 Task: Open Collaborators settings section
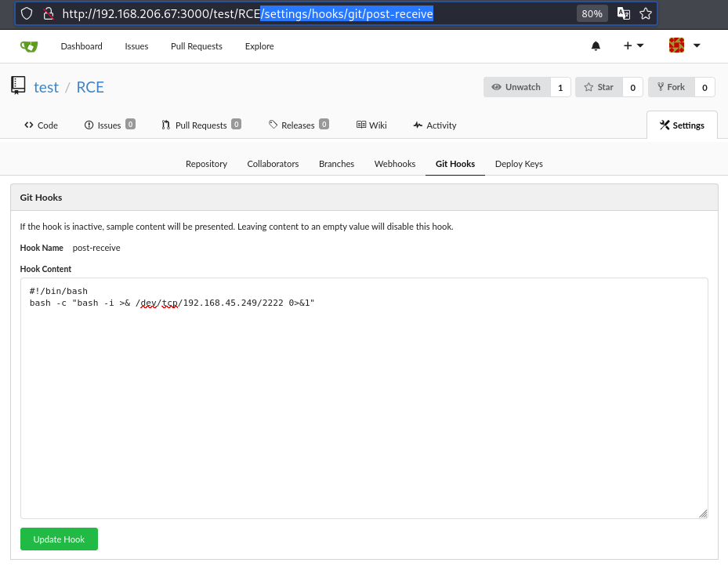[273, 164]
